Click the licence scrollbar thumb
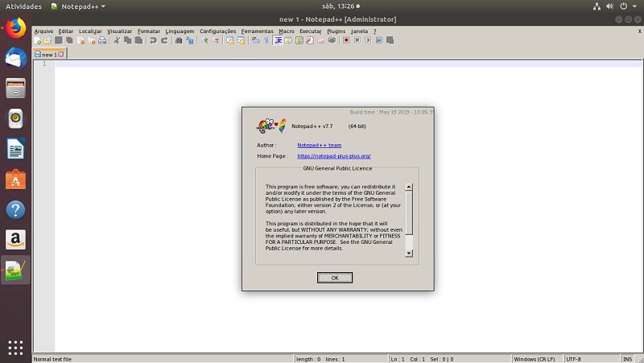The width and height of the screenshot is (644, 363). coord(409,212)
